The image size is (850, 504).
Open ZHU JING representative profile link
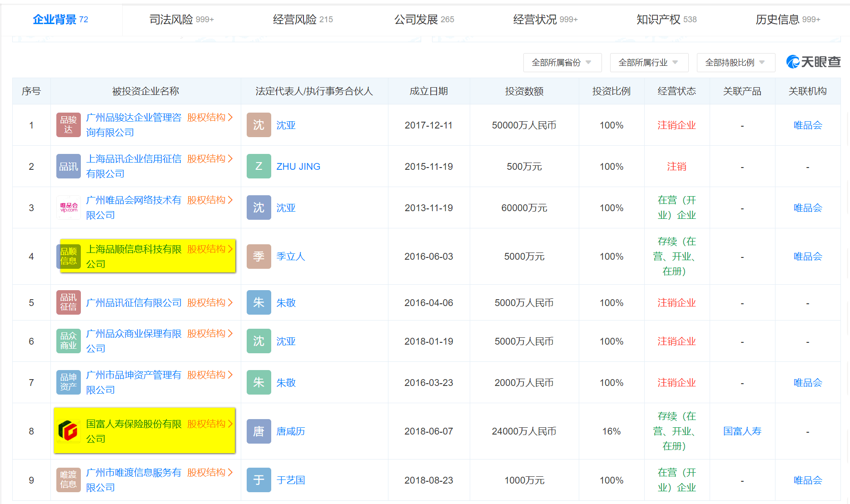click(x=298, y=167)
